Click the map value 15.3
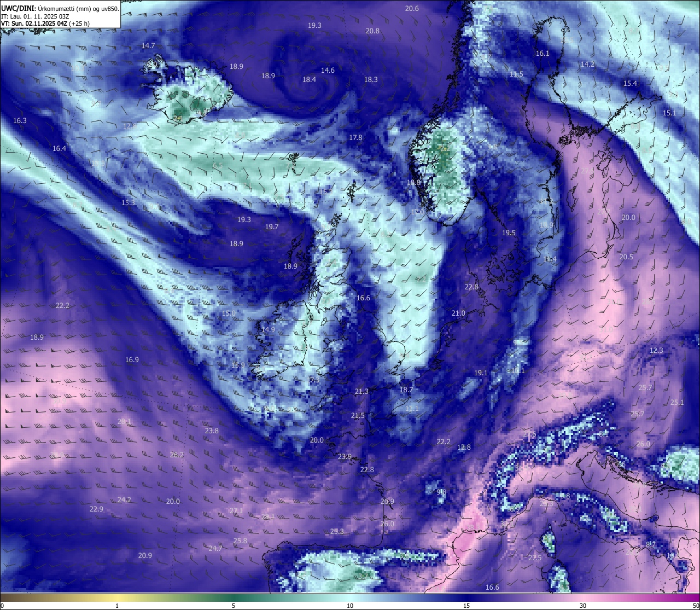 128,202
